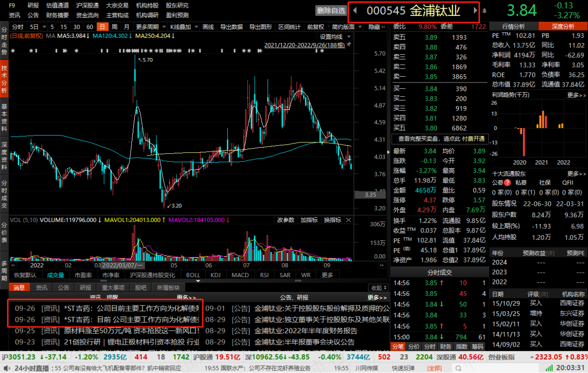588x373 pixels.
Task: Go to next stock with right arrow
Action: click(475, 11)
